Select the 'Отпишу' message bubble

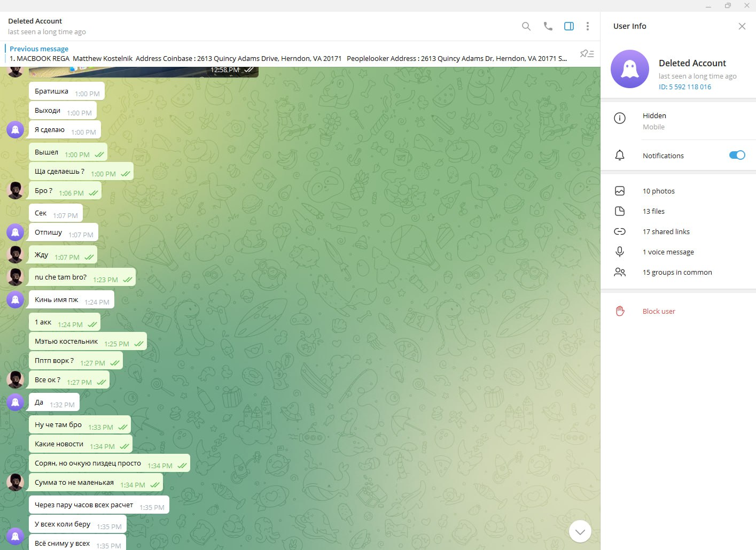pyautogui.click(x=64, y=233)
